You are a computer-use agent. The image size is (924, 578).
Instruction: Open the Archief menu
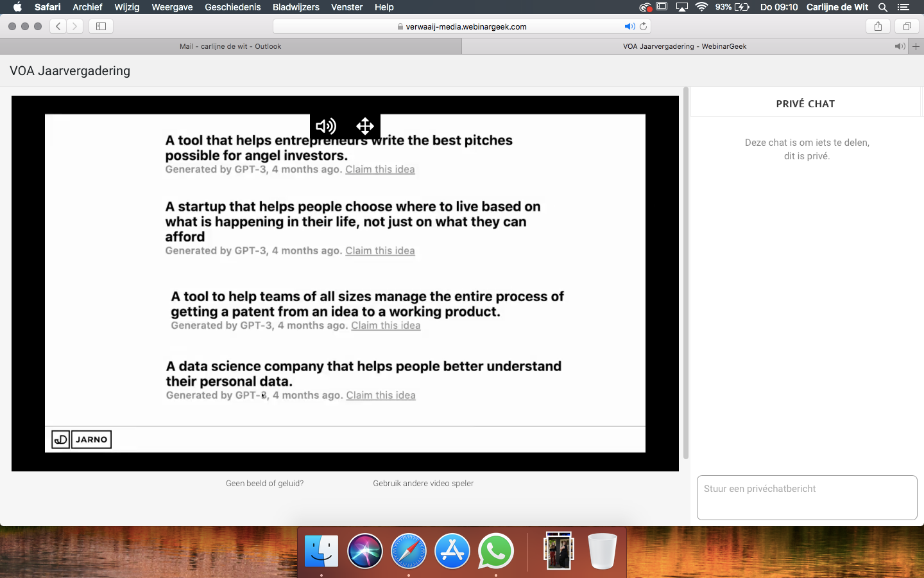tap(87, 7)
